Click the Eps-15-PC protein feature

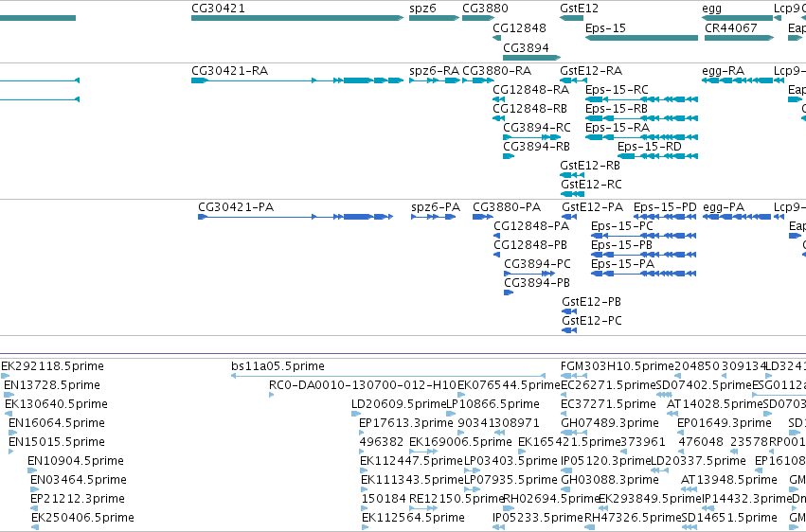[643, 236]
